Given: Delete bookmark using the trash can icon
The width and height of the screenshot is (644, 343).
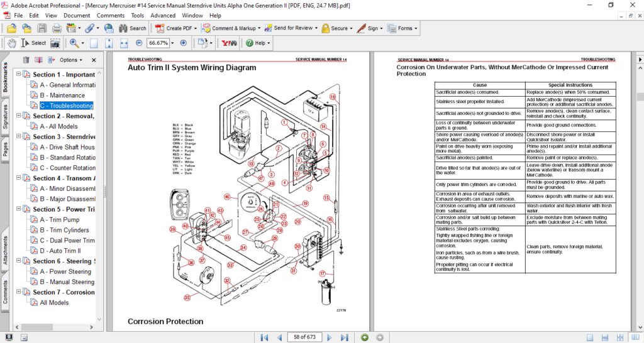Looking at the screenshot, I should (26, 60).
